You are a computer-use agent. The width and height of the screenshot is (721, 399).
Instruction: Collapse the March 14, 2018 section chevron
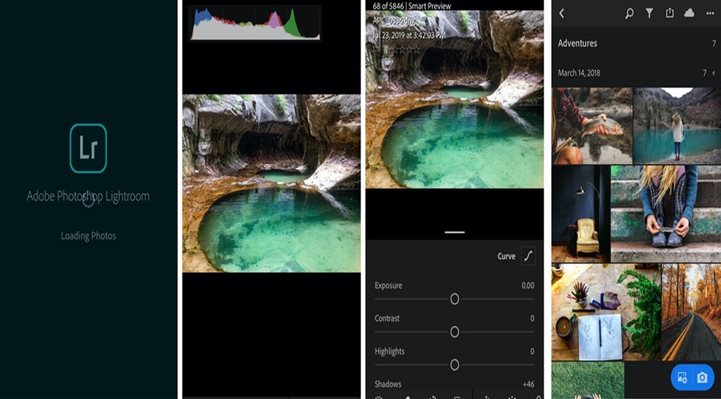(x=714, y=73)
